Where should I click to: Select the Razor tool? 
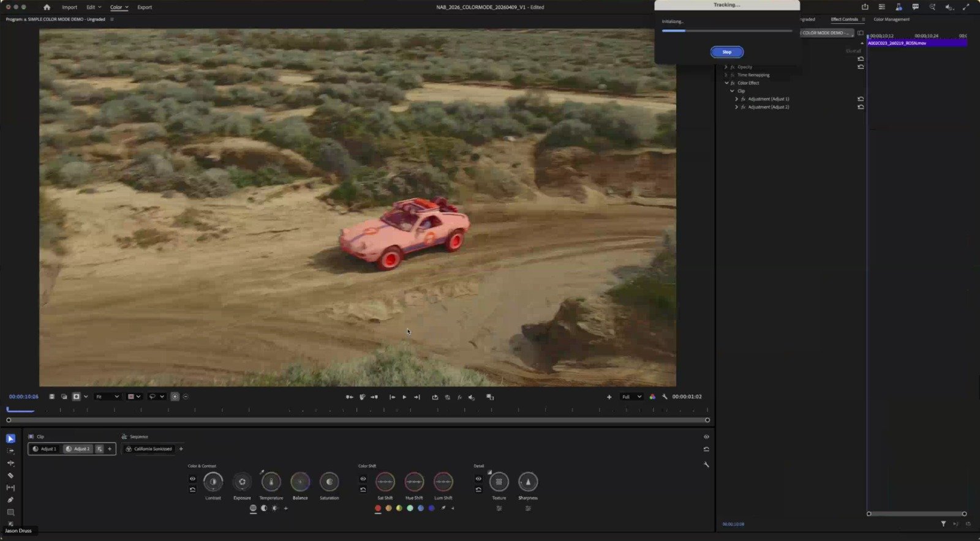(x=10, y=476)
